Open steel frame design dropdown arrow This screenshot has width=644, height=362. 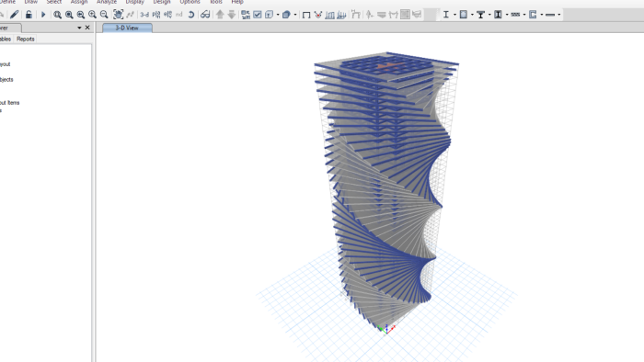(x=454, y=15)
